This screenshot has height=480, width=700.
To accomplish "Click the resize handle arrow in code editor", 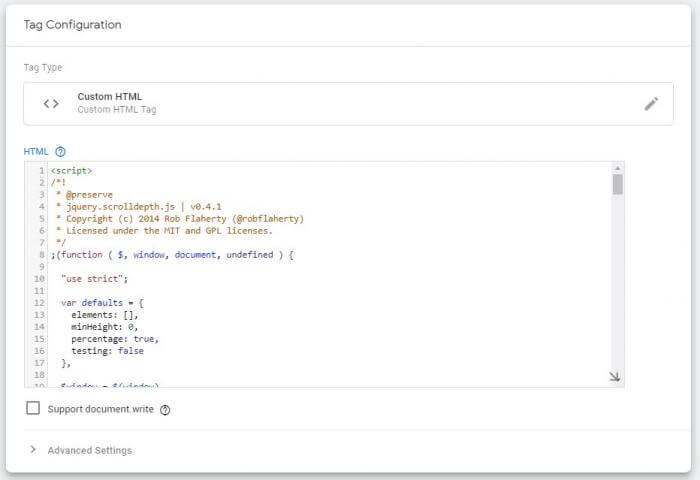I will 615,376.
